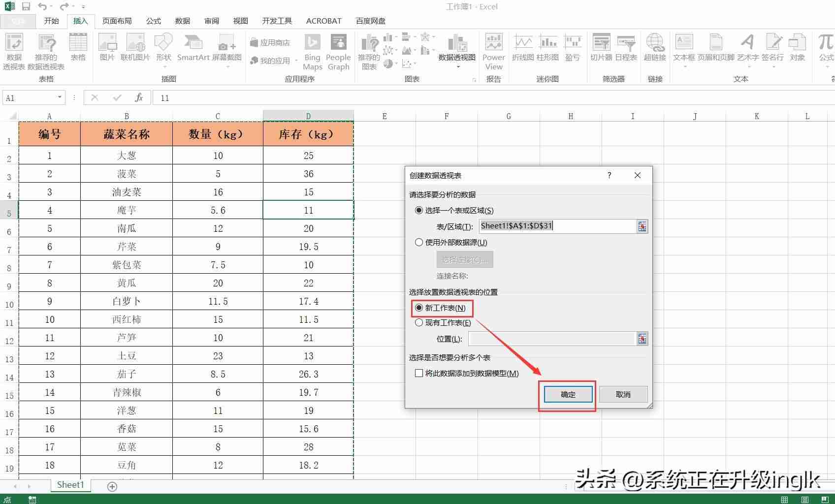The image size is (835, 504).
Task: Launch People Graph app
Action: click(339, 52)
